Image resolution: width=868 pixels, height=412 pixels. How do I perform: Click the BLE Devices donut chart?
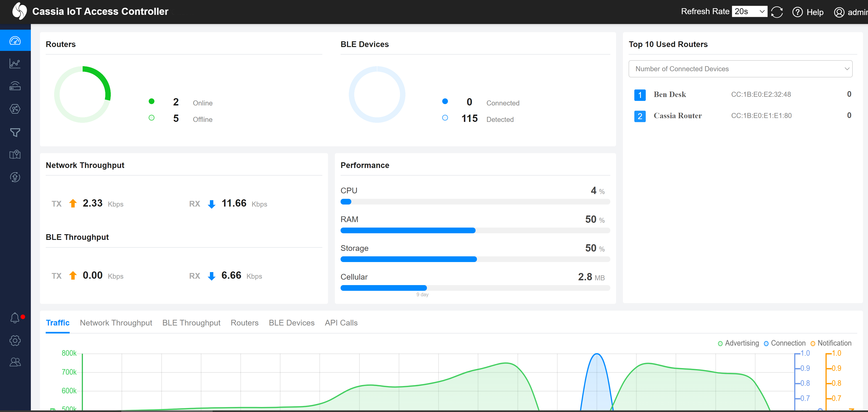point(377,94)
